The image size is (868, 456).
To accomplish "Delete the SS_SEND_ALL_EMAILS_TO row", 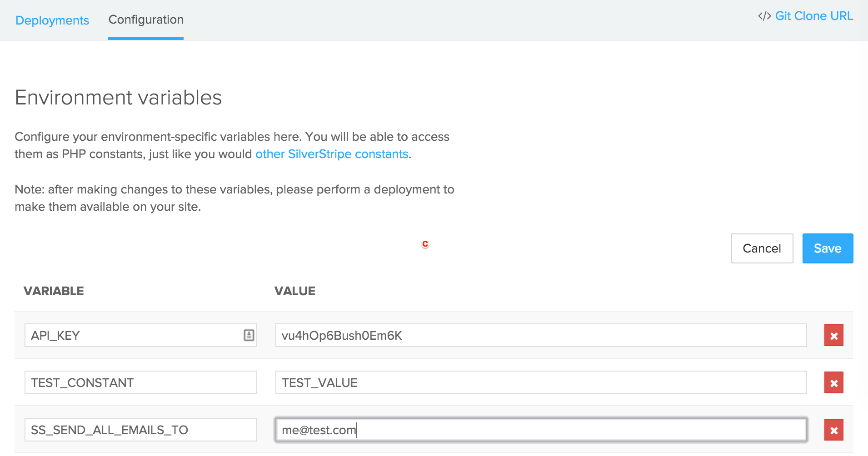I will click(833, 430).
